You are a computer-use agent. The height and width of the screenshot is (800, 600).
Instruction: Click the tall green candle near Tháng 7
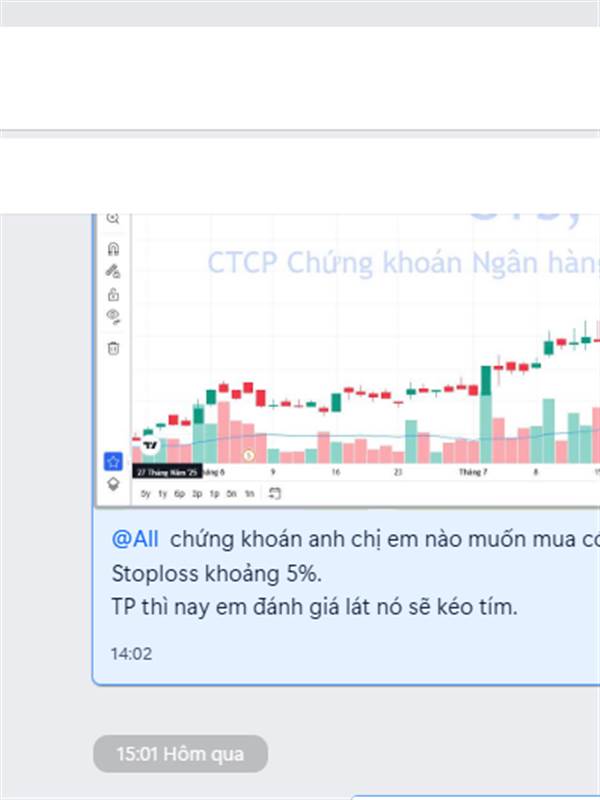coord(486,381)
